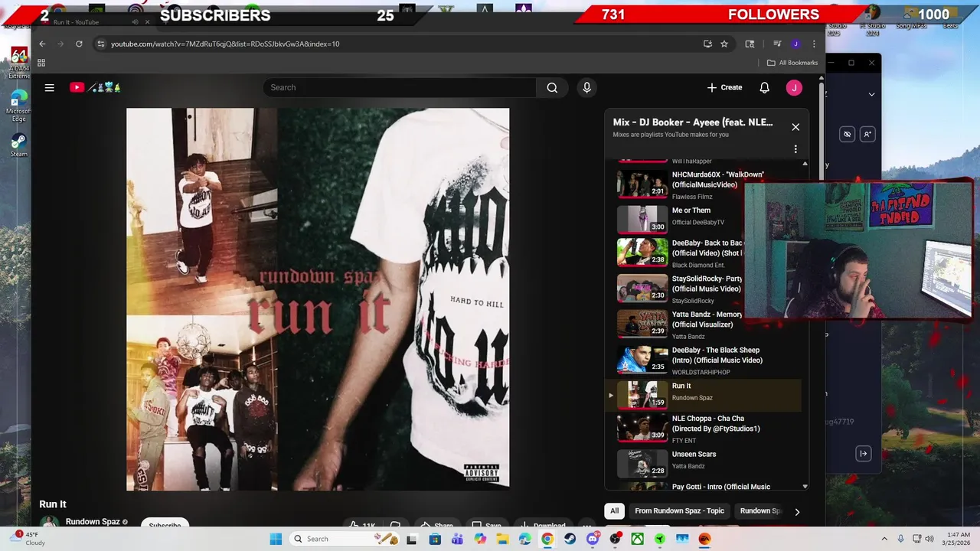Click the Chrome address bar URL
The height and width of the screenshot is (551, 980).
pos(225,44)
